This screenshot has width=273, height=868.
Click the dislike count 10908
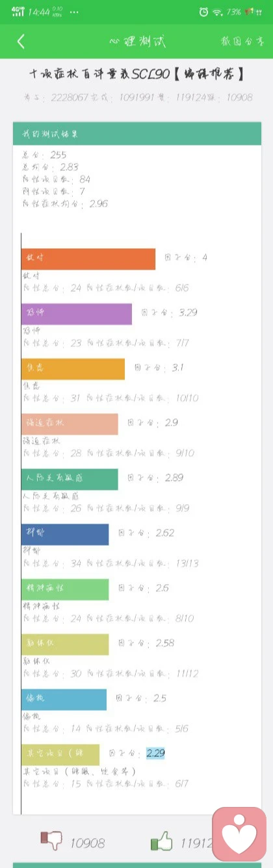pos(87,843)
